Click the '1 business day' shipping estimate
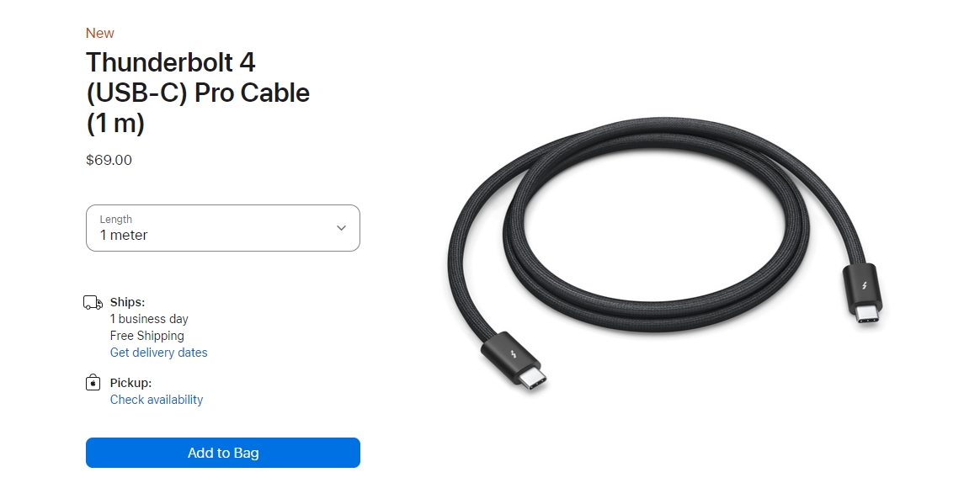Screen dimensions: 980x483 149,319
